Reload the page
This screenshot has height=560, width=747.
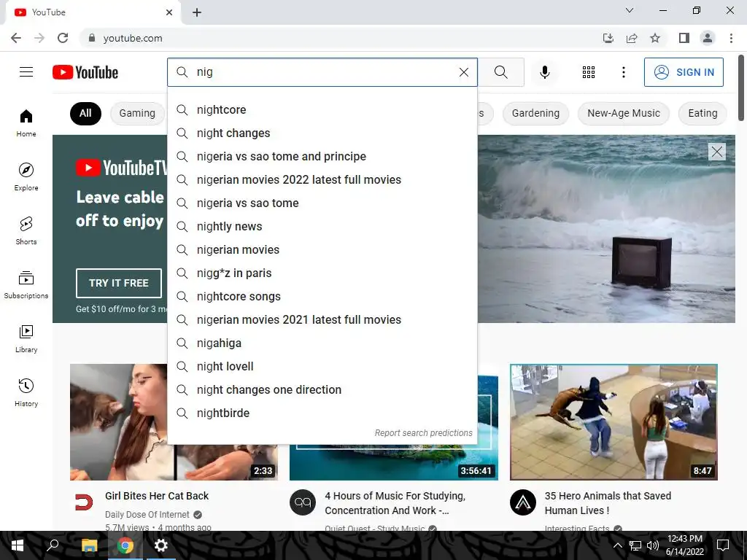(x=63, y=38)
